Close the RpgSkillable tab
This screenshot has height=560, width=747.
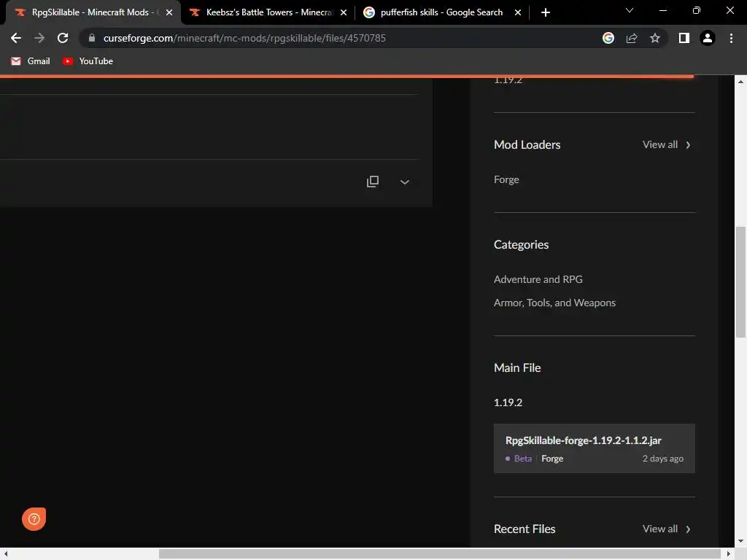coord(169,12)
